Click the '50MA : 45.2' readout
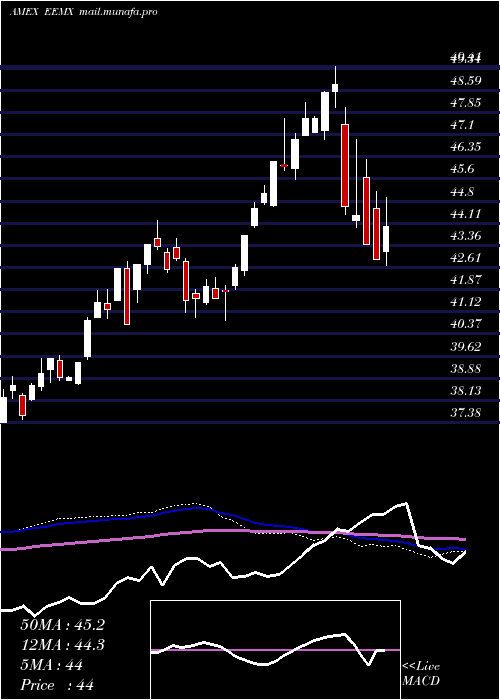This screenshot has width=500, height=700. [62, 625]
